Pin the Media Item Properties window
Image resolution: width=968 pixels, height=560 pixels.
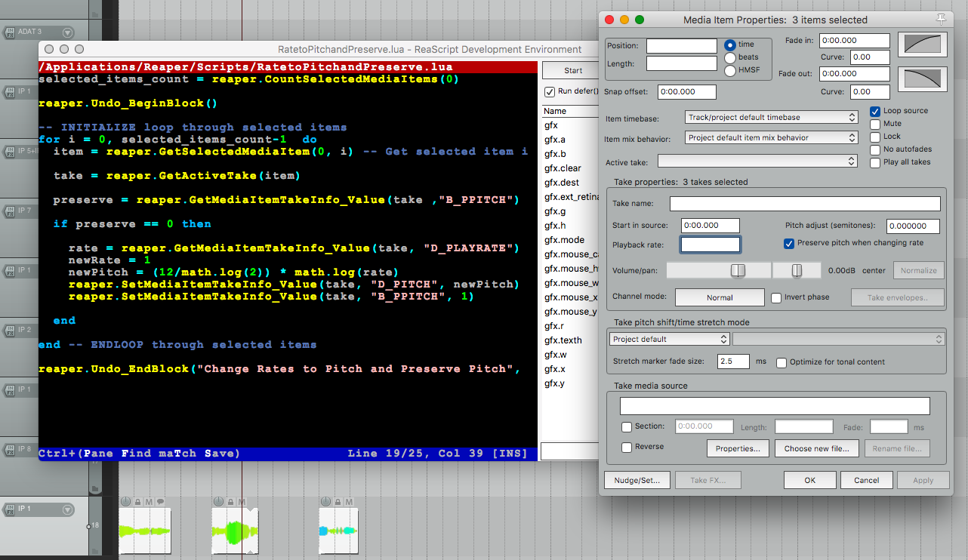[940, 19]
